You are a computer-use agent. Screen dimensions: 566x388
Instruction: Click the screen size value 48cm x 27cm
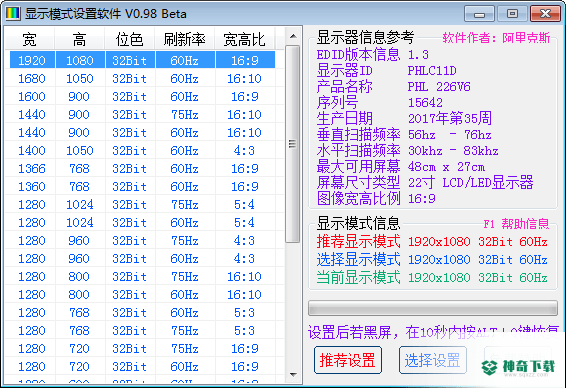[446, 167]
